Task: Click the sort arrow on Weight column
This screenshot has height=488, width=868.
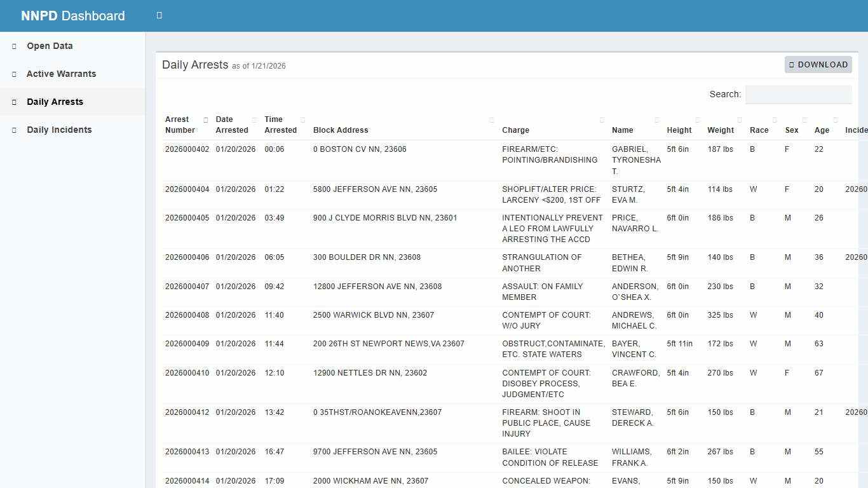Action: (740, 119)
